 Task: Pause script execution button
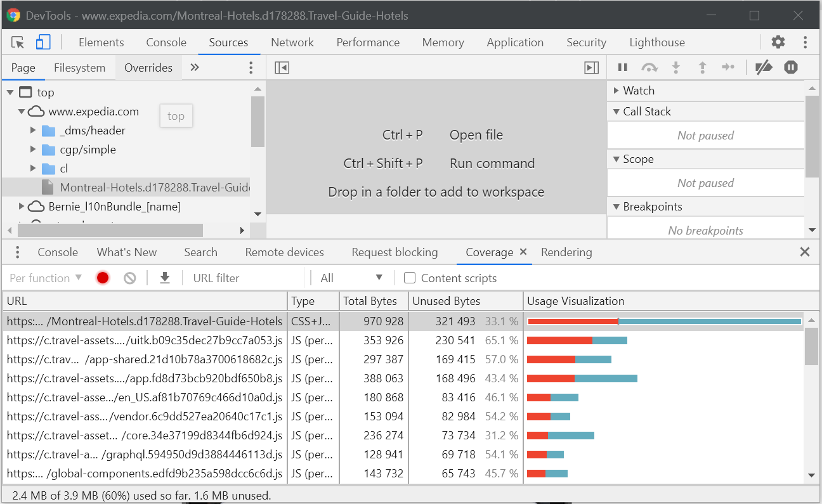623,67
